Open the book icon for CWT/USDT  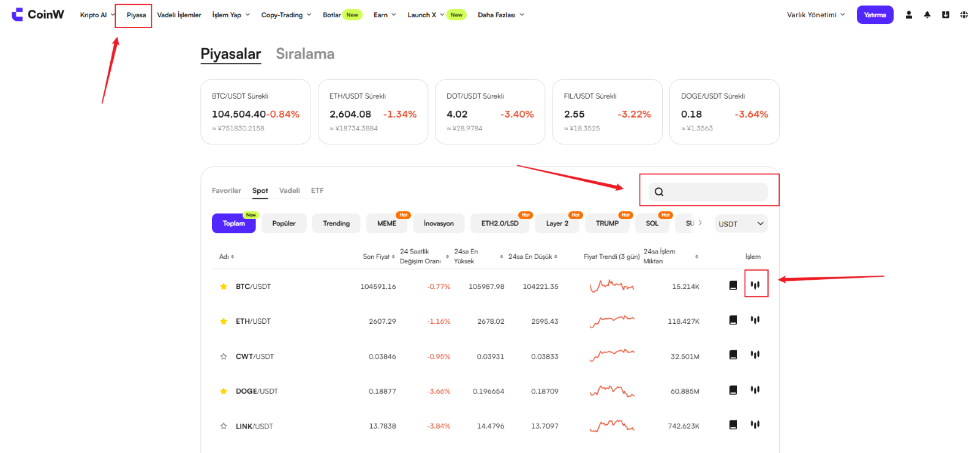733,355
